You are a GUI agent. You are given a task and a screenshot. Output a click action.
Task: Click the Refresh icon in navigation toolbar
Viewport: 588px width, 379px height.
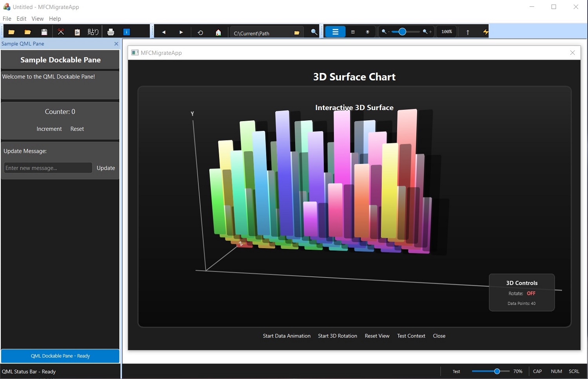point(200,33)
